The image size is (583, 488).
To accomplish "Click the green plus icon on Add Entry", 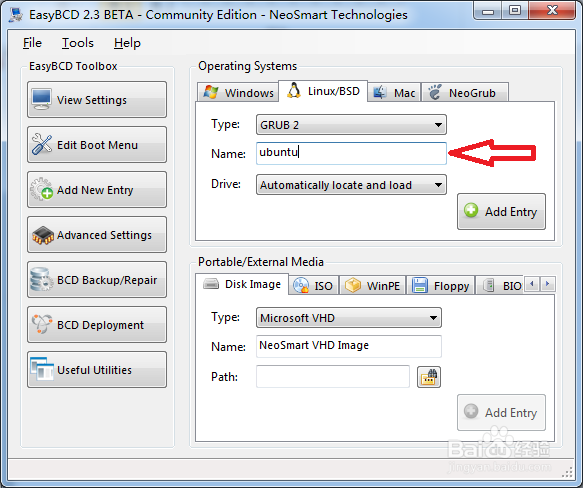I will 471,210.
